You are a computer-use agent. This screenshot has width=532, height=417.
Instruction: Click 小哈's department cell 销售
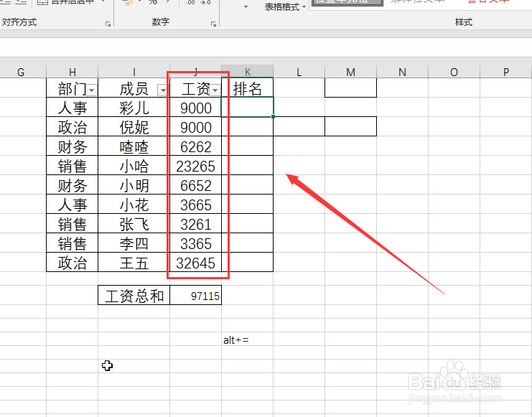[73, 166]
